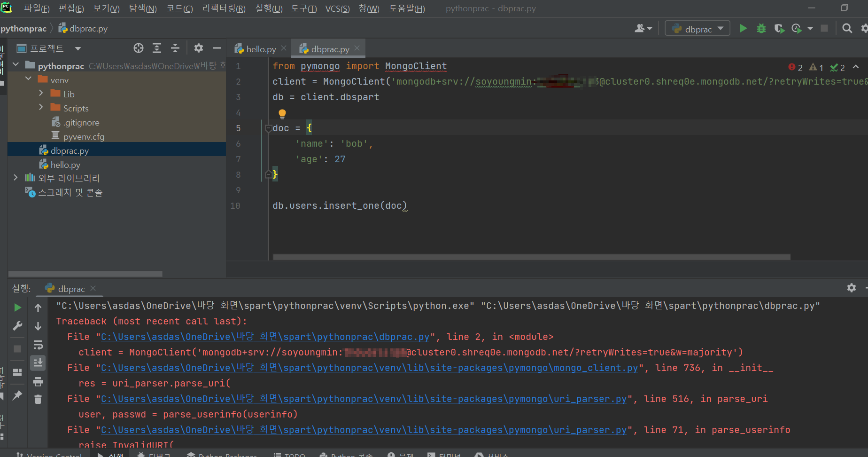Run dbprac with the green play button
The image size is (868, 457).
[x=743, y=29]
